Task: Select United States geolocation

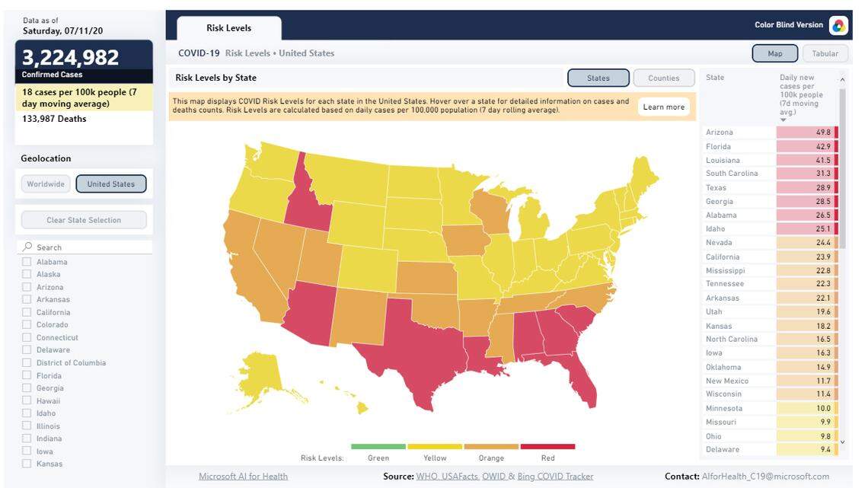Action: (112, 183)
